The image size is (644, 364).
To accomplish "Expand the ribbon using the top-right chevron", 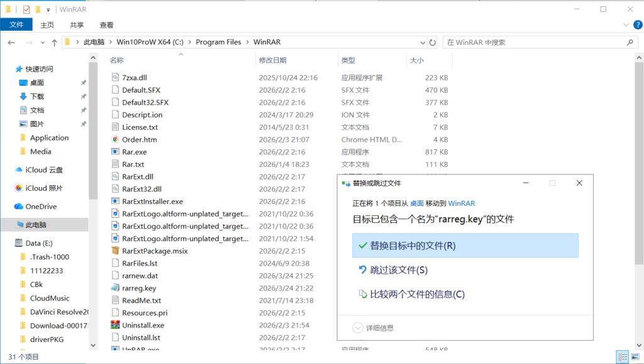I will tap(625, 25).
